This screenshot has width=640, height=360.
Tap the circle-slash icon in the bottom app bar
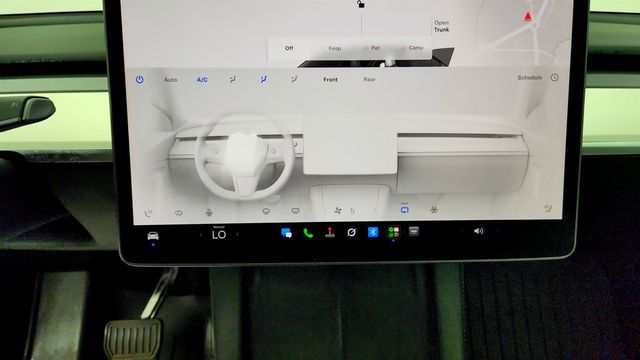(x=351, y=233)
